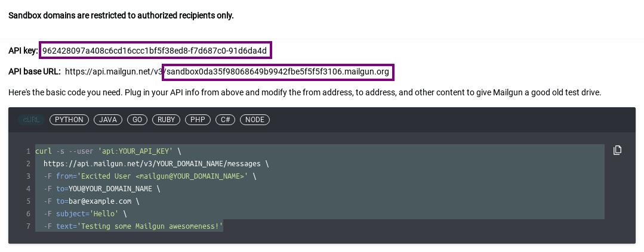The width and height of the screenshot is (644, 252).
Task: Select the PYTHON code tab
Action: pyautogui.click(x=69, y=120)
